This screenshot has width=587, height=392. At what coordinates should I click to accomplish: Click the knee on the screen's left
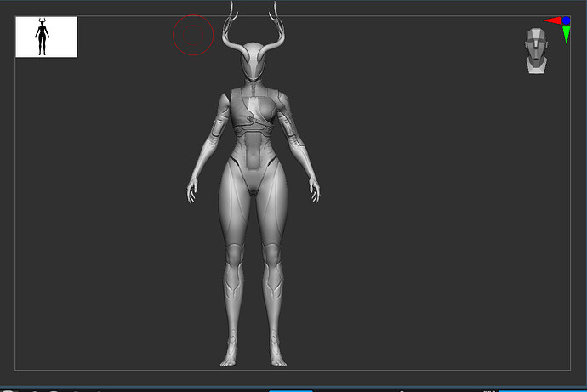pyautogui.click(x=236, y=253)
